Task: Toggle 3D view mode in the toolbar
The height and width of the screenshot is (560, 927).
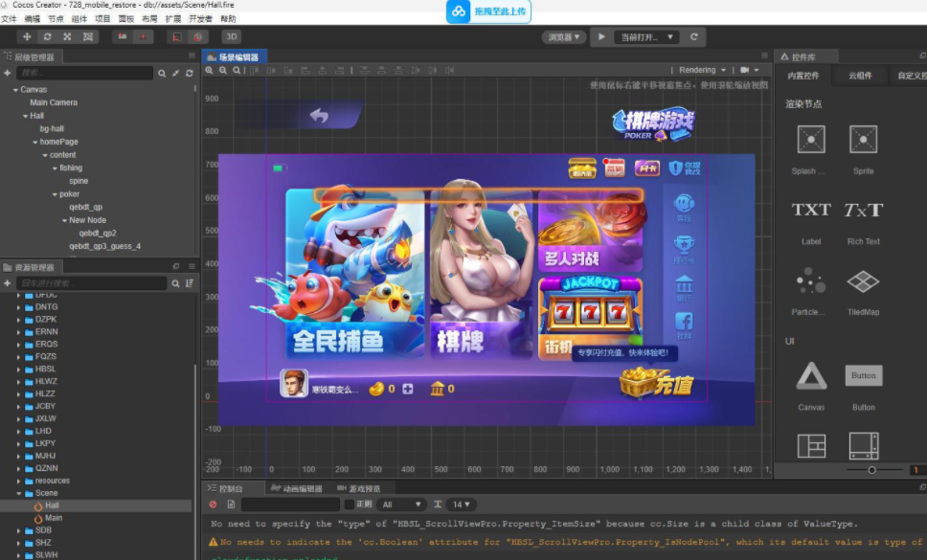Action: [x=232, y=37]
